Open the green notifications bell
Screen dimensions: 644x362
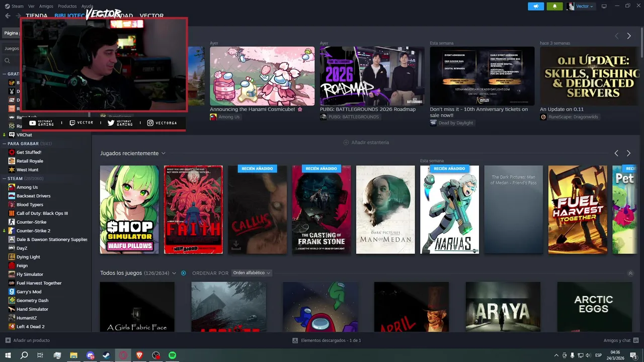555,6
